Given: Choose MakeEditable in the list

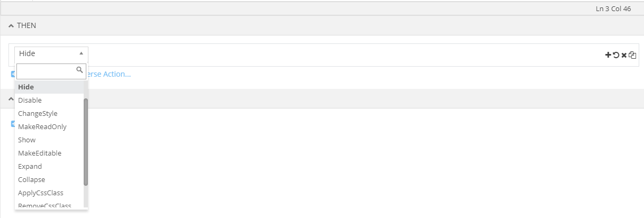Looking at the screenshot, I should (40, 153).
